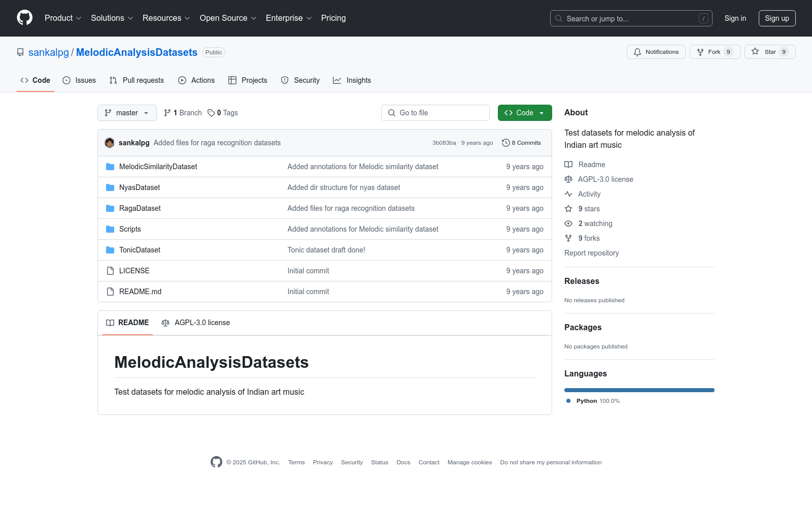The width and height of the screenshot is (812, 508).
Task: Open the Activity link in About
Action: (589, 194)
